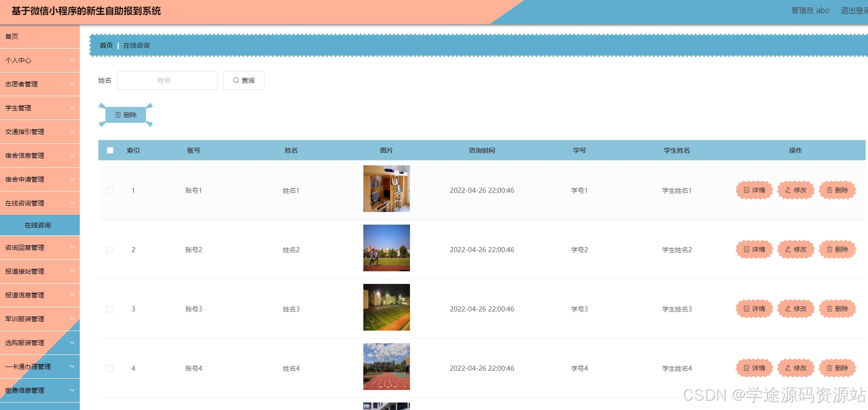Delete row 账号2 using 删除

[x=837, y=249]
